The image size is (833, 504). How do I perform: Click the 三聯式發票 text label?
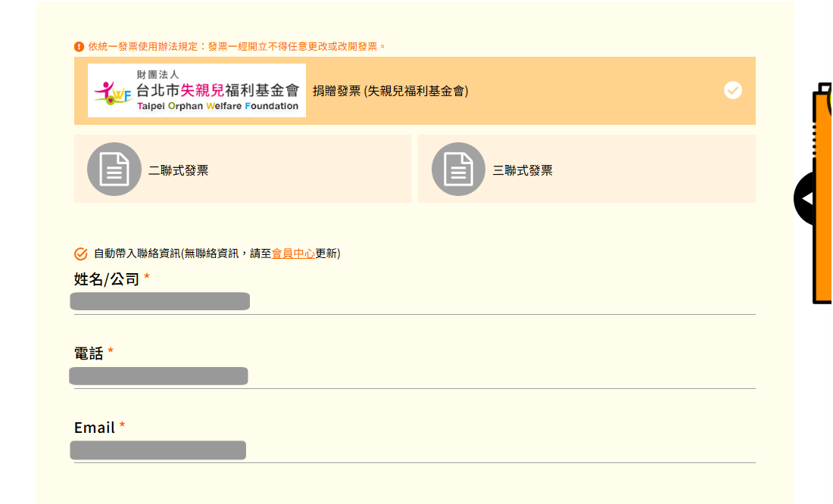click(523, 170)
